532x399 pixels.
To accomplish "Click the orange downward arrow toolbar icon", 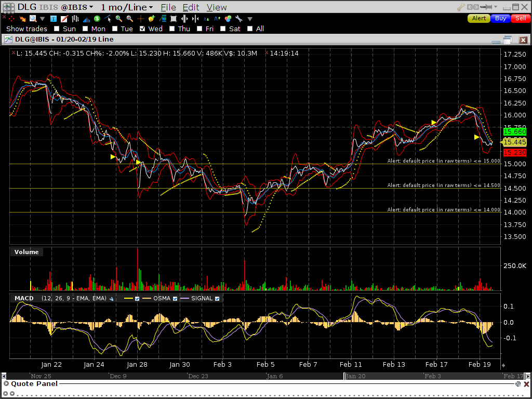I will click(22, 19).
